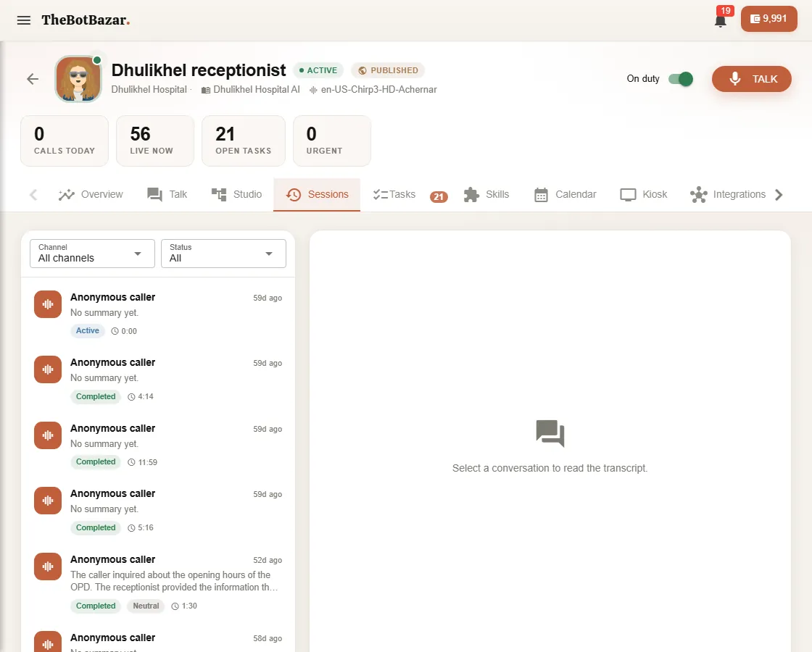Go back using the left arrow
The image size is (812, 652).
[x=33, y=79]
